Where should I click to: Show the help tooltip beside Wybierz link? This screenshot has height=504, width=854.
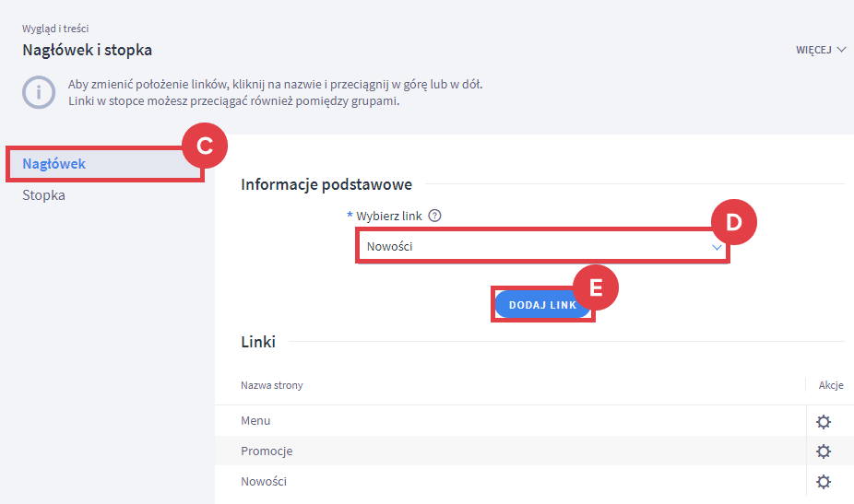coord(434,216)
